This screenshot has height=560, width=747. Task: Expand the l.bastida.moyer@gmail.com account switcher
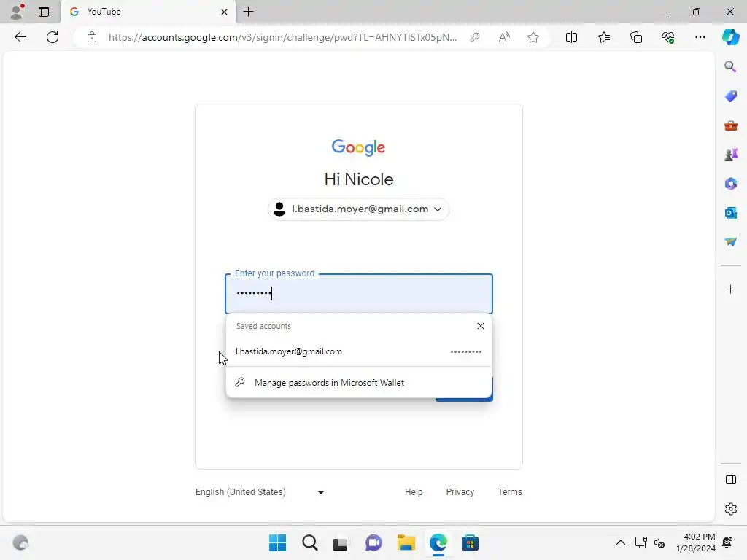(x=359, y=209)
